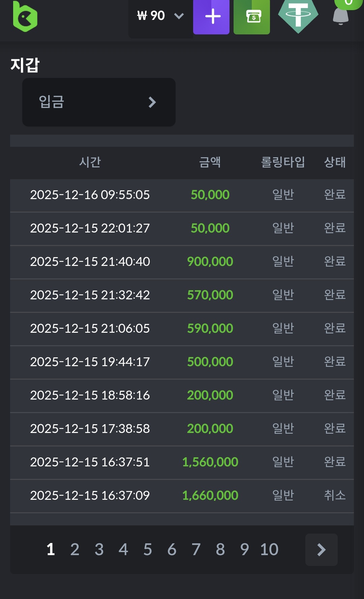Go to page 2 of transactions

[x=75, y=550]
